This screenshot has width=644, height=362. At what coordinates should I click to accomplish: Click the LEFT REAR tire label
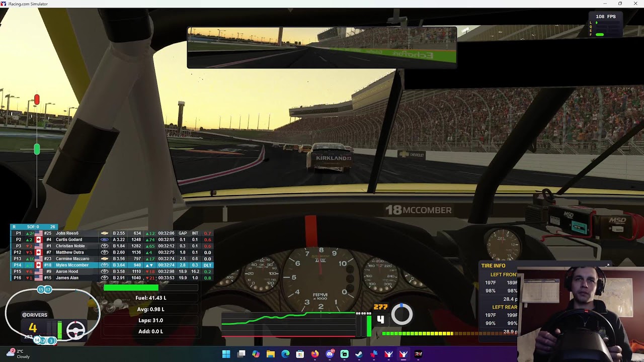click(x=505, y=307)
